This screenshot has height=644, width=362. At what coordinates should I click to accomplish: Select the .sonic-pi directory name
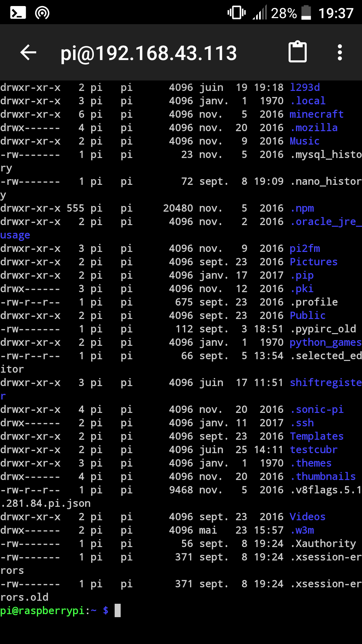point(317,410)
